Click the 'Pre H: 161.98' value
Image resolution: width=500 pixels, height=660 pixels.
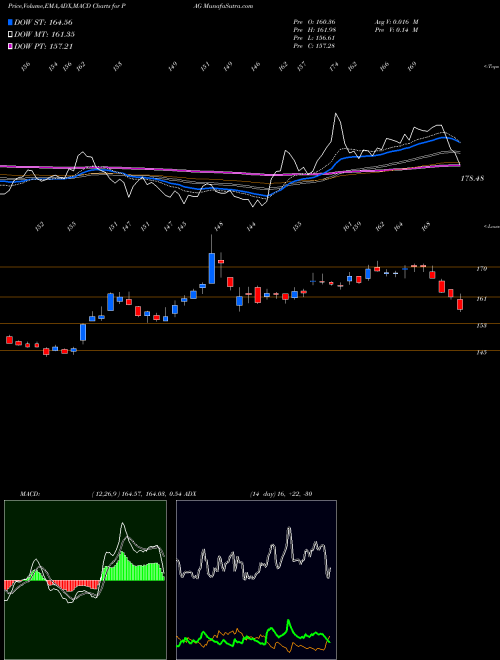pos(314,29)
